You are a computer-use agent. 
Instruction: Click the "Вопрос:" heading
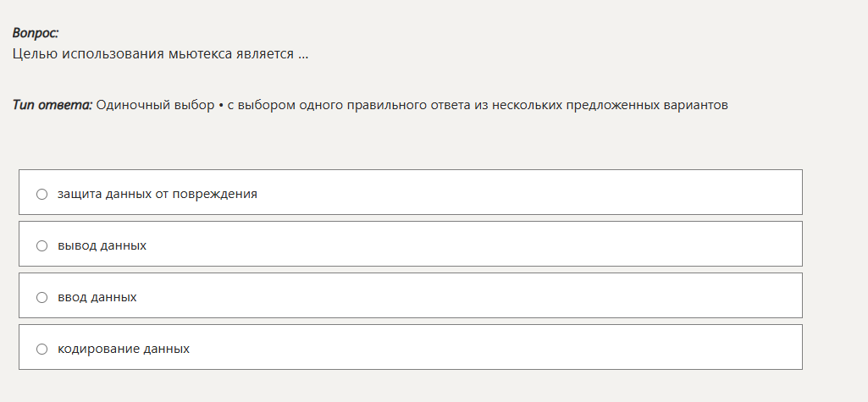tap(36, 33)
